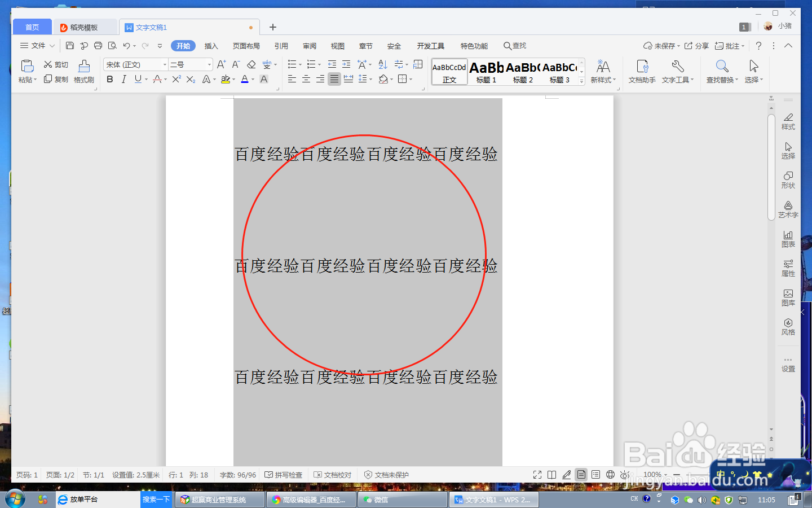This screenshot has width=812, height=508.
Task: Switch to the 插入 insert tab
Action: [211, 46]
